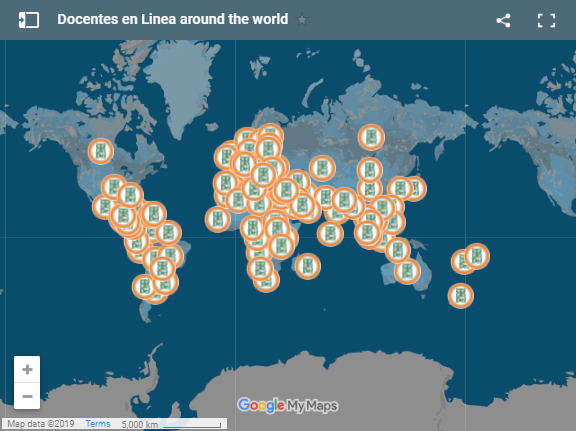Viewport: 576px width, 431px height.
Task: Zoom out with the minus button
Action: coord(27,396)
